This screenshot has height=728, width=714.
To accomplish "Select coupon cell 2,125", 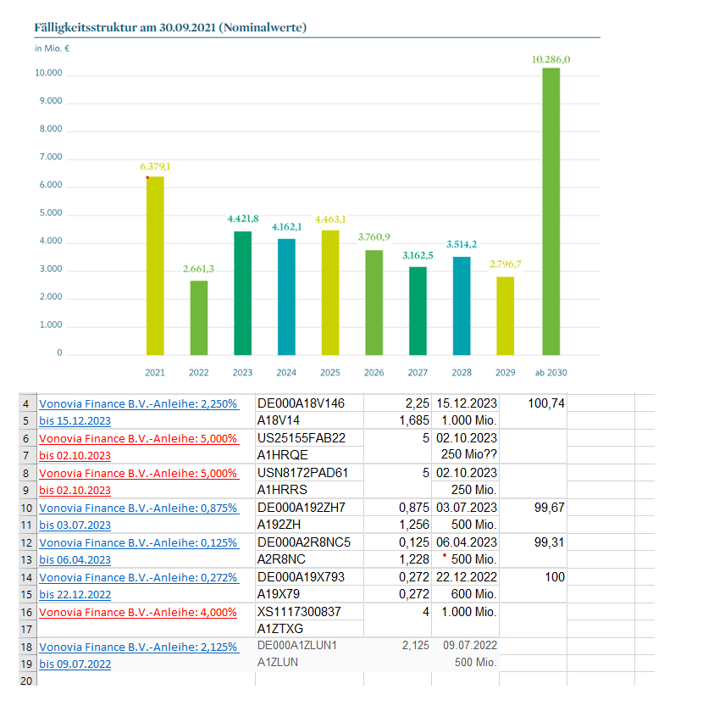I will (397, 645).
